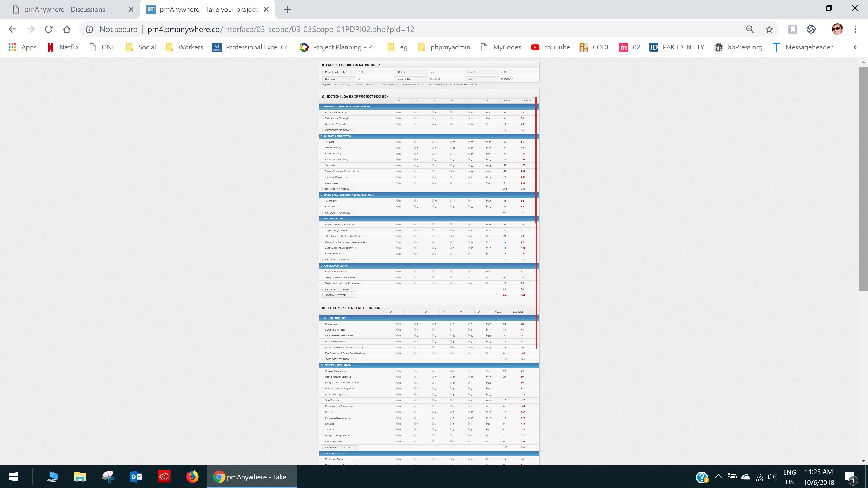The image size is (868, 488).
Task: Click the home button in Chrome toolbar
Action: [67, 29]
